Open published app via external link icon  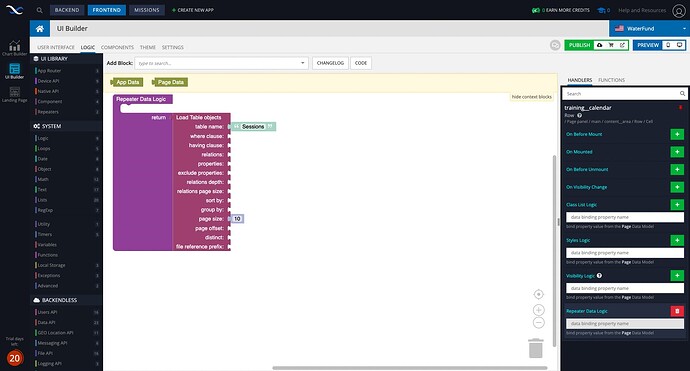click(x=622, y=45)
